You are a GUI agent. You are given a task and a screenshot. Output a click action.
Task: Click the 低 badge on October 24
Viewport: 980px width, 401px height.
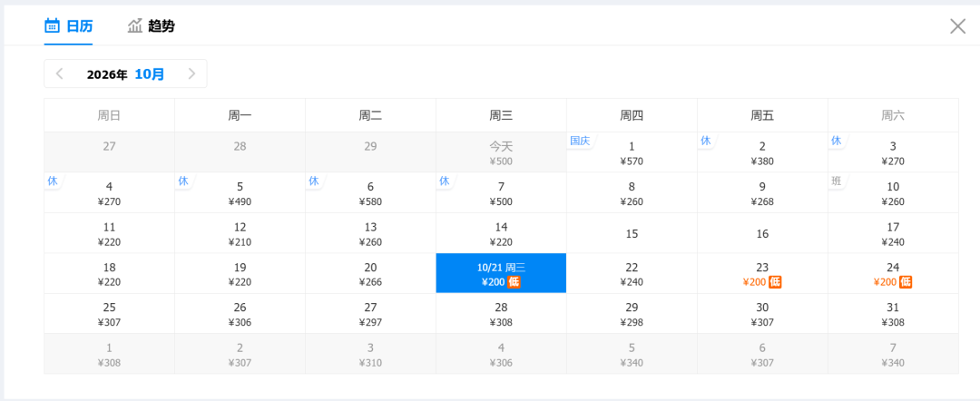point(906,282)
